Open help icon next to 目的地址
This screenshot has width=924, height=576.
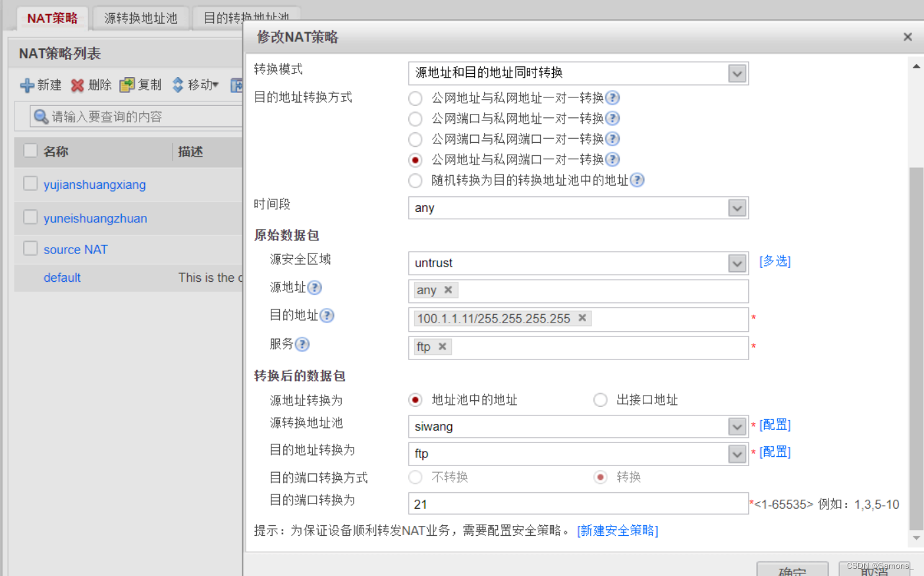[x=327, y=315]
